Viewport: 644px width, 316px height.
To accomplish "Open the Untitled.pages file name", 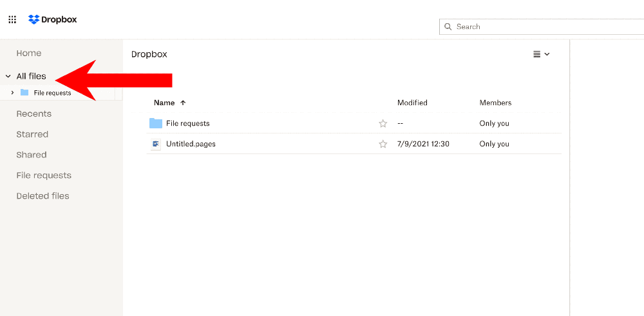I will click(x=191, y=144).
